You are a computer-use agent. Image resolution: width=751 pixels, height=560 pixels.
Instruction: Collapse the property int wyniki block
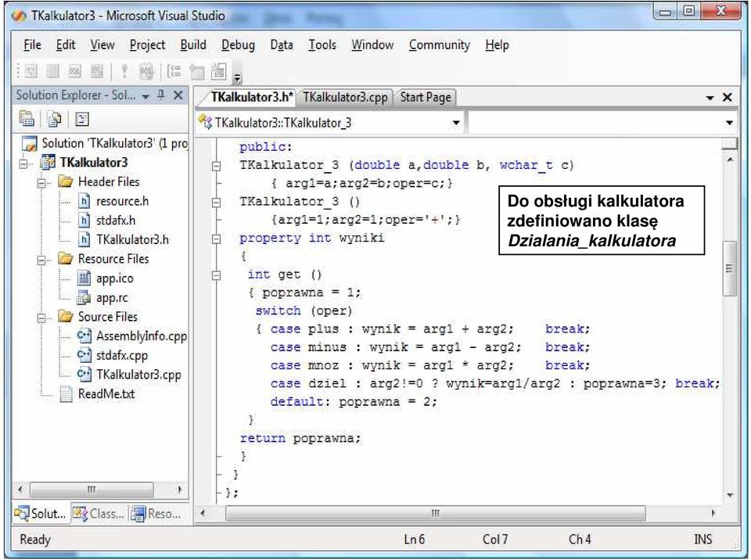(x=217, y=239)
